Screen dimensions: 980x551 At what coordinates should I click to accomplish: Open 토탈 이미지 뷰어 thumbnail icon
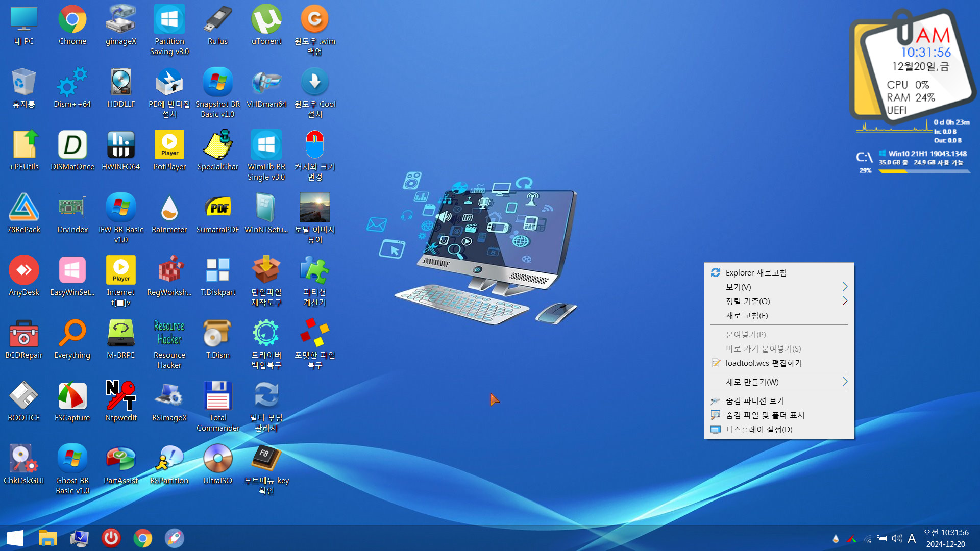315,218
